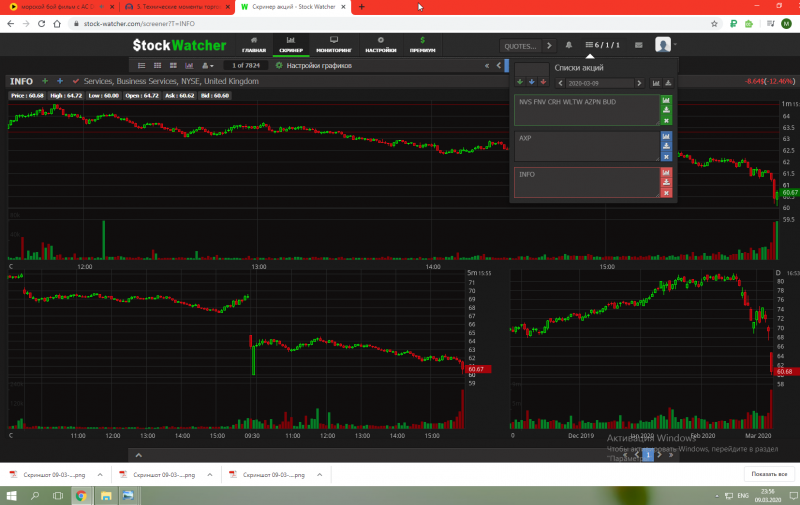Select page 1 in bottom pagination
Viewport: 800px width, 505px height.
click(x=648, y=454)
